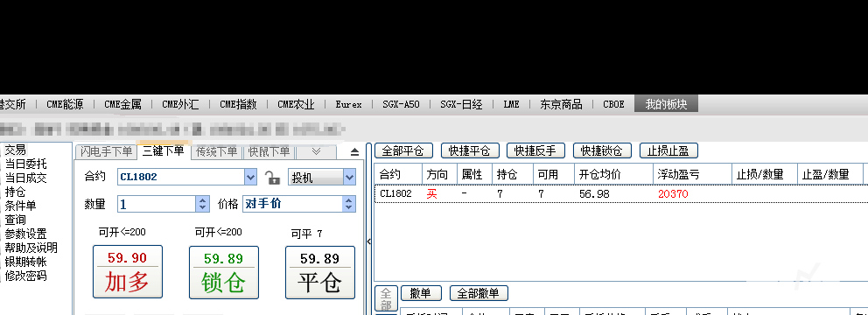Select the 三键下单 tab

(x=164, y=150)
